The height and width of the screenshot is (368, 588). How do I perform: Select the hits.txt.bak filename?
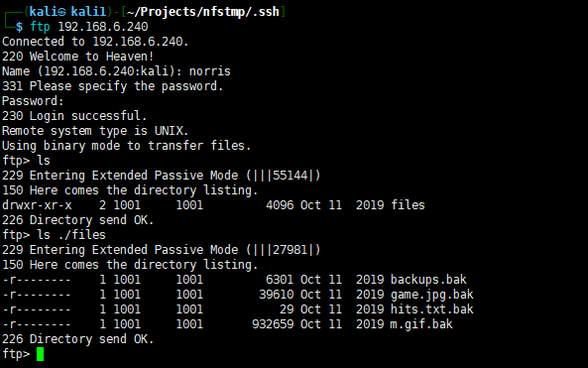431,309
